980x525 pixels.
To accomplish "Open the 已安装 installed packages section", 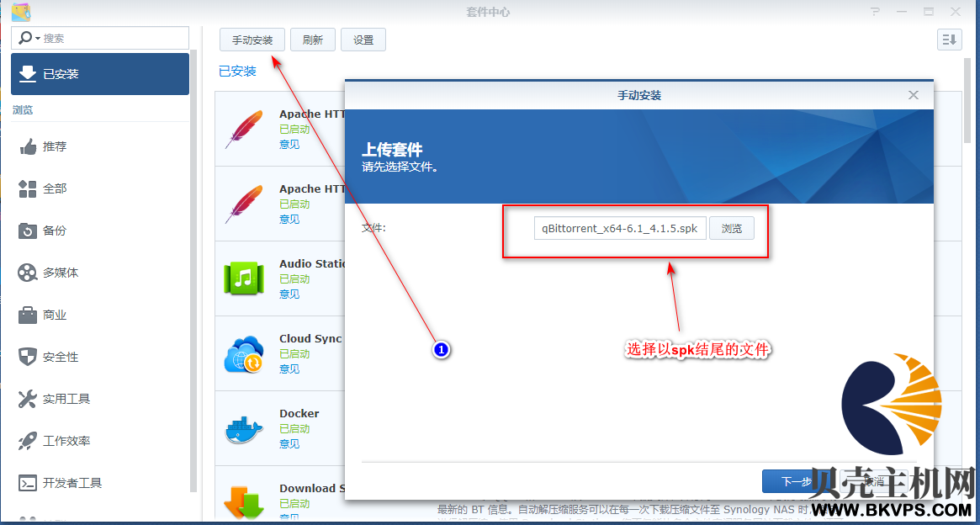I will pos(100,74).
